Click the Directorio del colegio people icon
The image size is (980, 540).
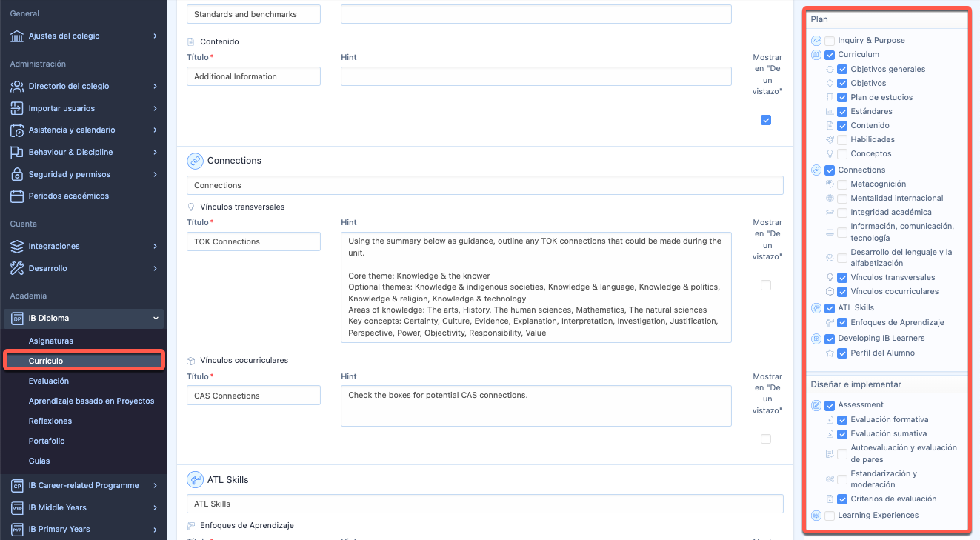coord(17,87)
